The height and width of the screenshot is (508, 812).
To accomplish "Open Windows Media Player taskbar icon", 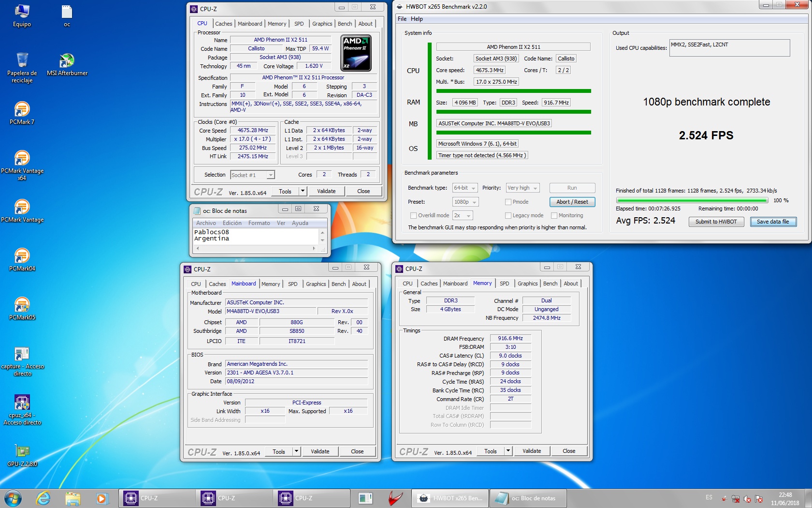I will coord(101,498).
